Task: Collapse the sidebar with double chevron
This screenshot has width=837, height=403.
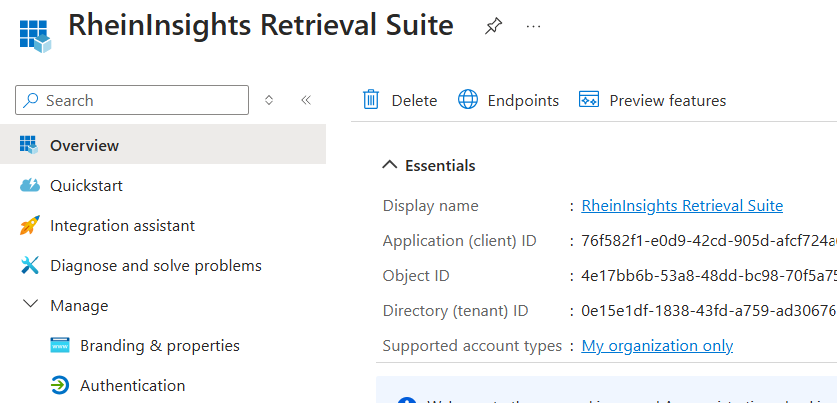Action: click(306, 100)
